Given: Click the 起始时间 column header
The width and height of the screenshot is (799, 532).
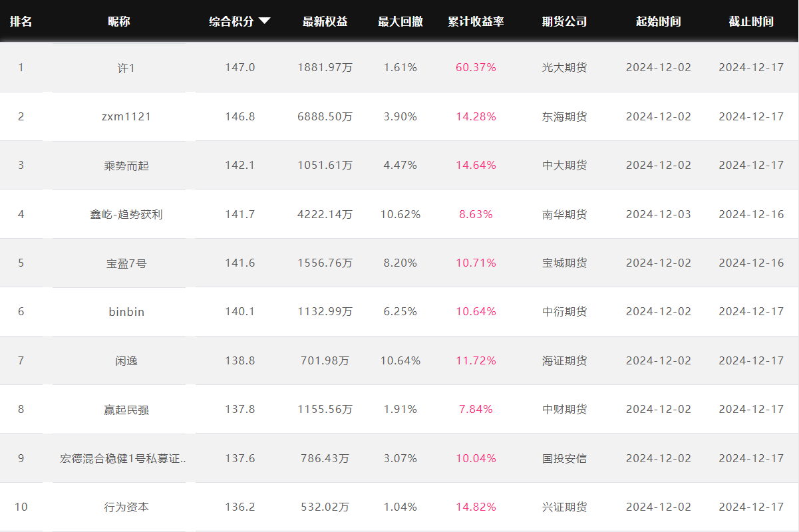Looking at the screenshot, I should [x=658, y=21].
